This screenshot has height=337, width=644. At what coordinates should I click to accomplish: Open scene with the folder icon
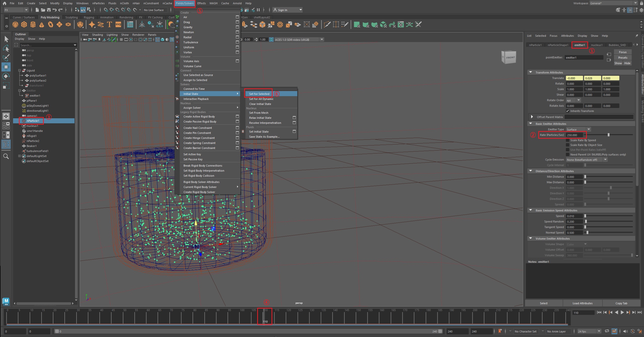[x=43, y=10]
